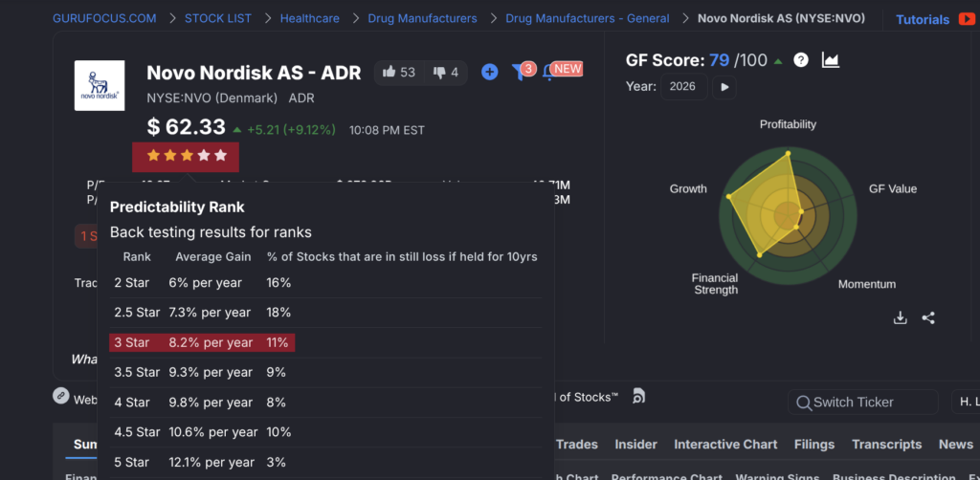Click the Predictability Rank star rating
980x480 pixels.
click(x=186, y=155)
